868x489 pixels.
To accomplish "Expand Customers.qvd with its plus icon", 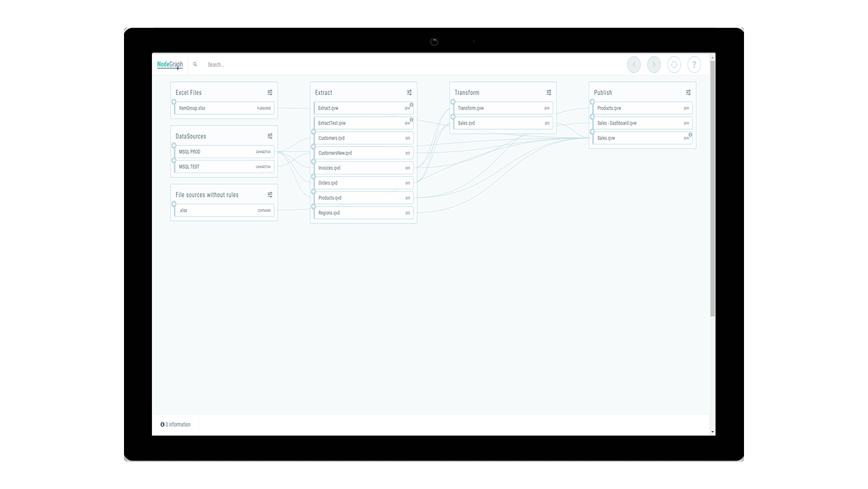I will click(314, 132).
